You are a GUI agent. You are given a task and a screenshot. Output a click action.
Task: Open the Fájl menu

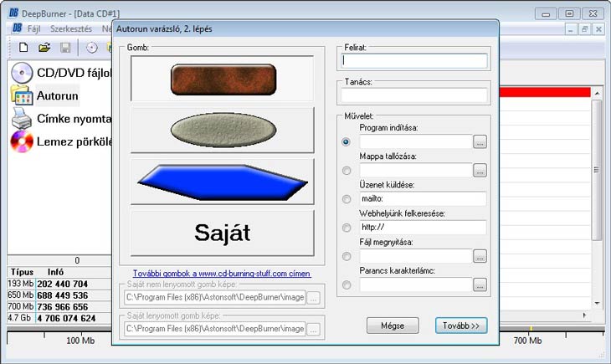[33, 28]
